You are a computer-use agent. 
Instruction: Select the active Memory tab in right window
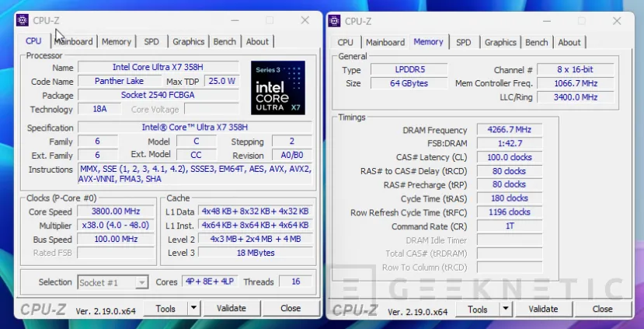pos(428,41)
